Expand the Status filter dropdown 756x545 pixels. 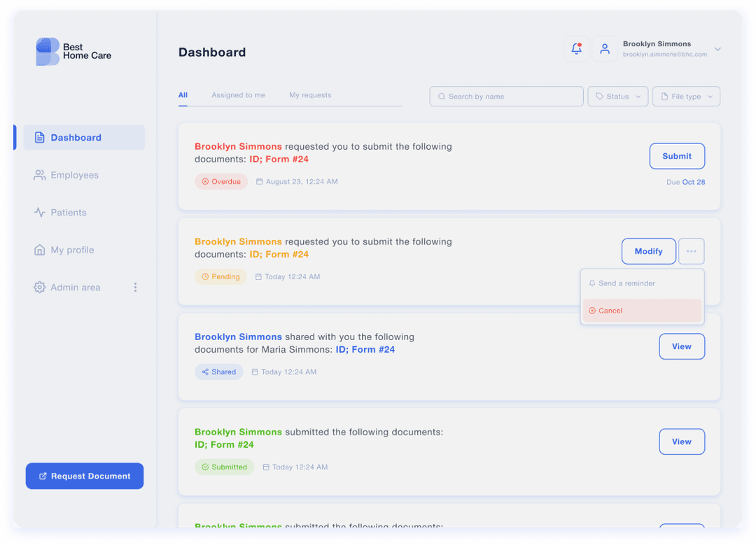[x=617, y=96]
